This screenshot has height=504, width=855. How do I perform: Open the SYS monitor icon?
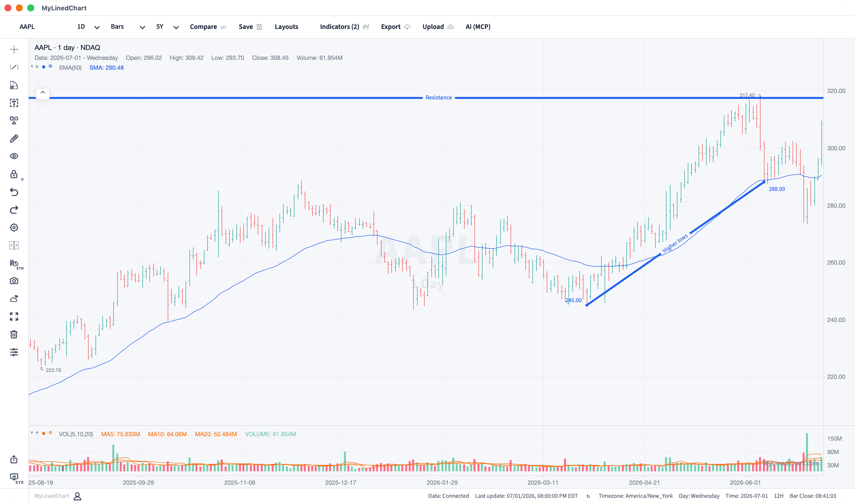14,477
